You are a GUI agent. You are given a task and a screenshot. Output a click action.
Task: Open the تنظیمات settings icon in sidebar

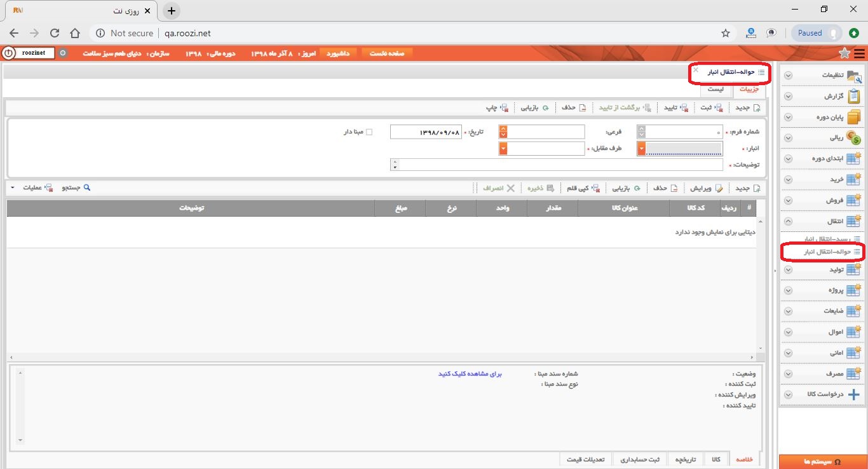pos(853,76)
